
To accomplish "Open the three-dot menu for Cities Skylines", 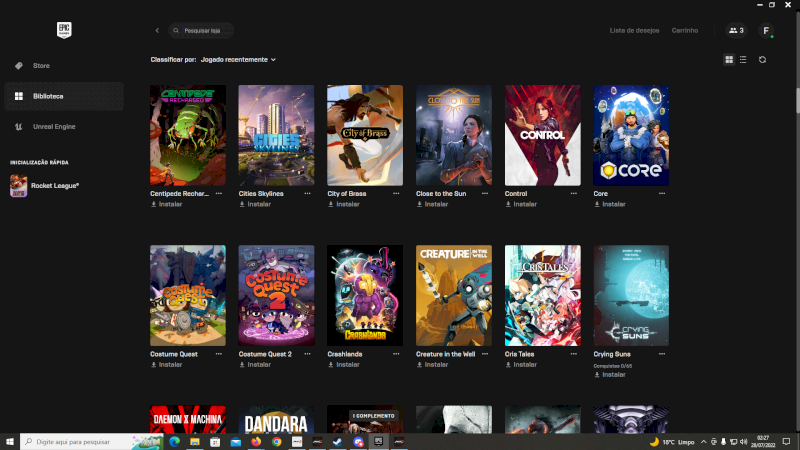I will [307, 193].
